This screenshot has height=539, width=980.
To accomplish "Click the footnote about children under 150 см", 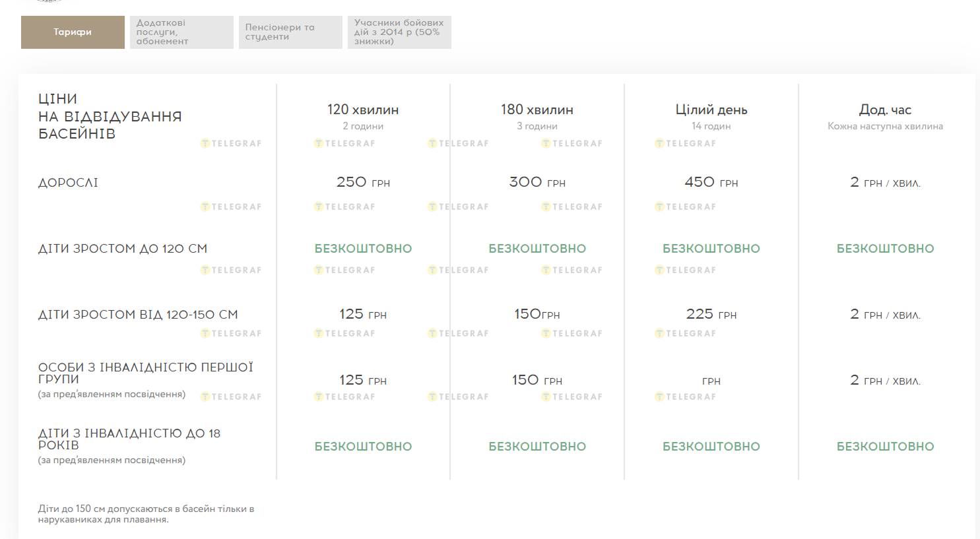I will (146, 514).
